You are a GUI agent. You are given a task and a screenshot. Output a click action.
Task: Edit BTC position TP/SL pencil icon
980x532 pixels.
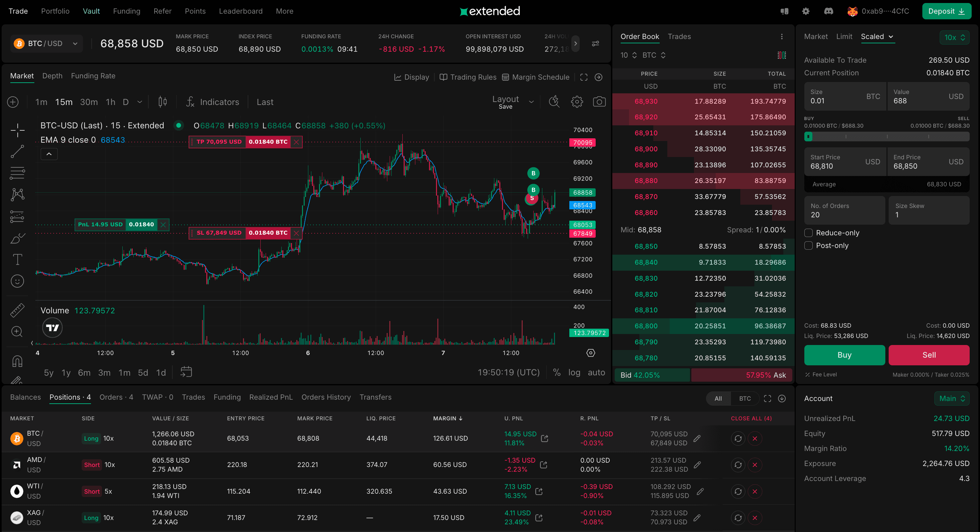click(x=697, y=438)
